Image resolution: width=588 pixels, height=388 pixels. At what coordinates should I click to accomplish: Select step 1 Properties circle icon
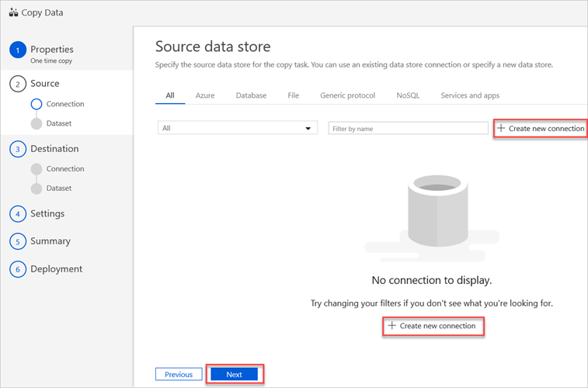pos(18,50)
